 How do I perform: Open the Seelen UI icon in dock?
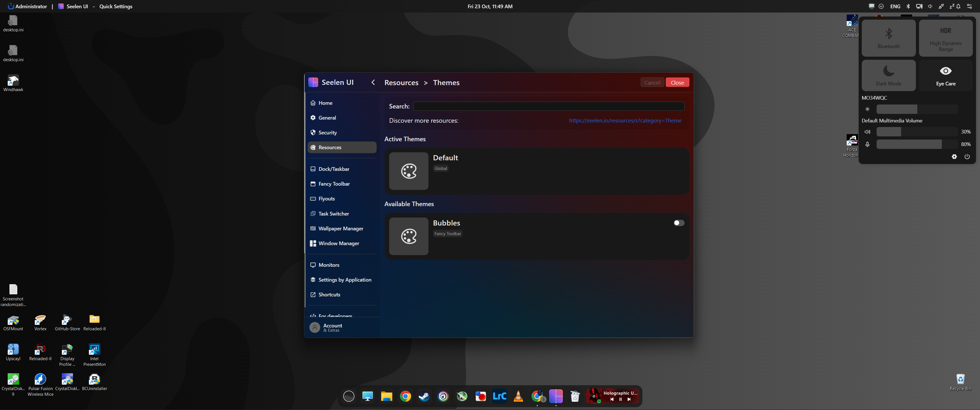click(556, 396)
